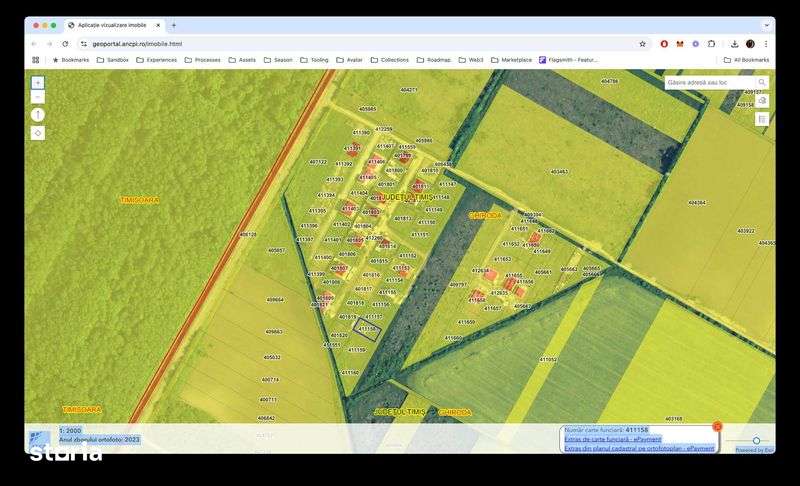Click the diamond-shaped map tool below compass

38,133
